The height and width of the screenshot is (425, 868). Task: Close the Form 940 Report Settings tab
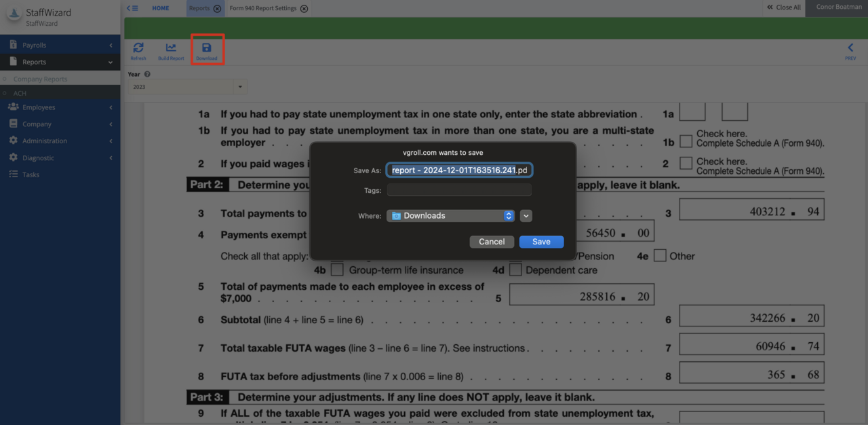[x=304, y=9]
